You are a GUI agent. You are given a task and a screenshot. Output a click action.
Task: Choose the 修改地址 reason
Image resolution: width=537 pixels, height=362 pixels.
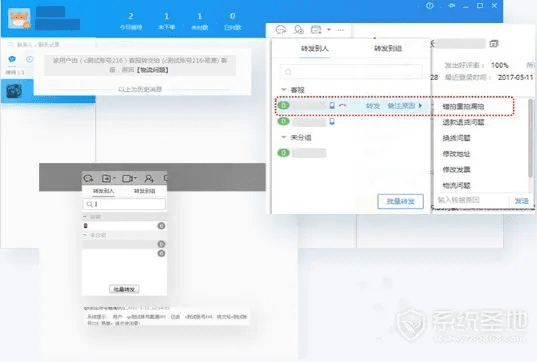(456, 154)
